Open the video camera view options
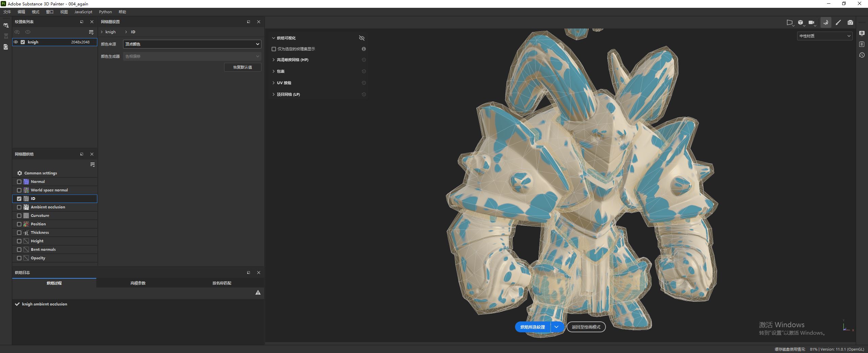 pos(811,22)
